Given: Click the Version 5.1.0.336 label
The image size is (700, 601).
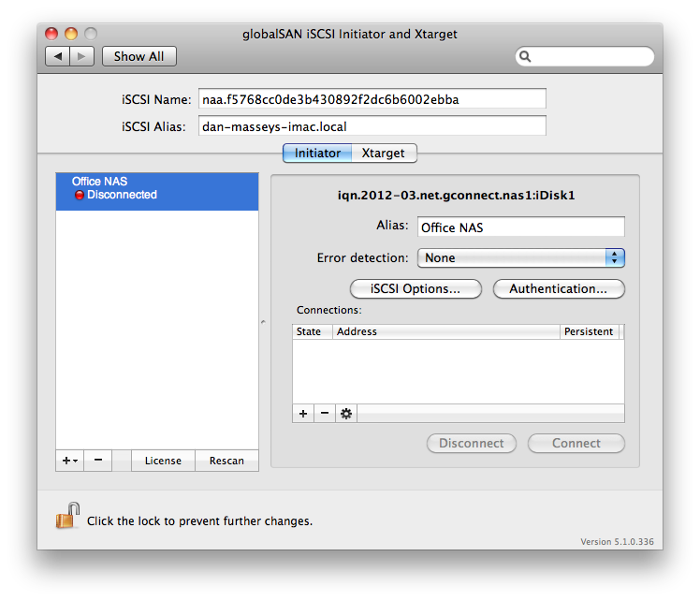Looking at the screenshot, I should click(x=617, y=542).
